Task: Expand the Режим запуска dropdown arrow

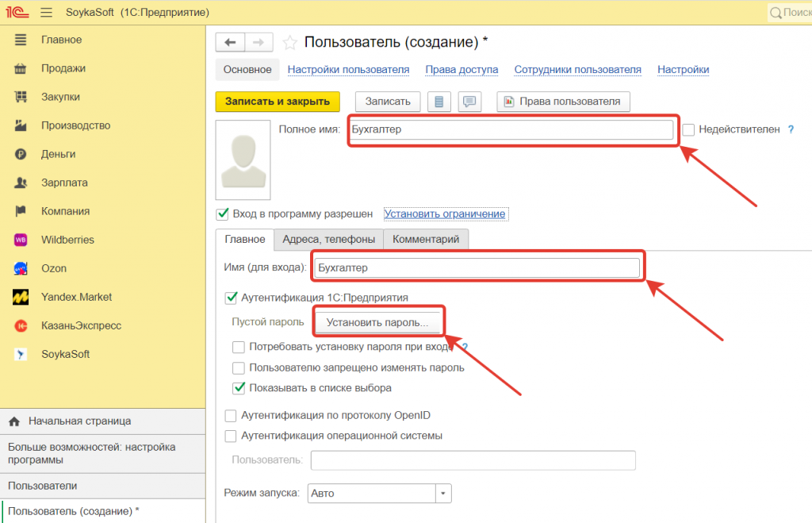Action: [x=444, y=493]
